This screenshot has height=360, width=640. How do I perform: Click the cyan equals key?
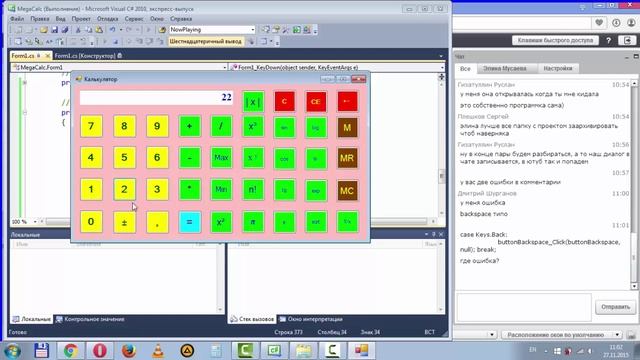(x=189, y=222)
